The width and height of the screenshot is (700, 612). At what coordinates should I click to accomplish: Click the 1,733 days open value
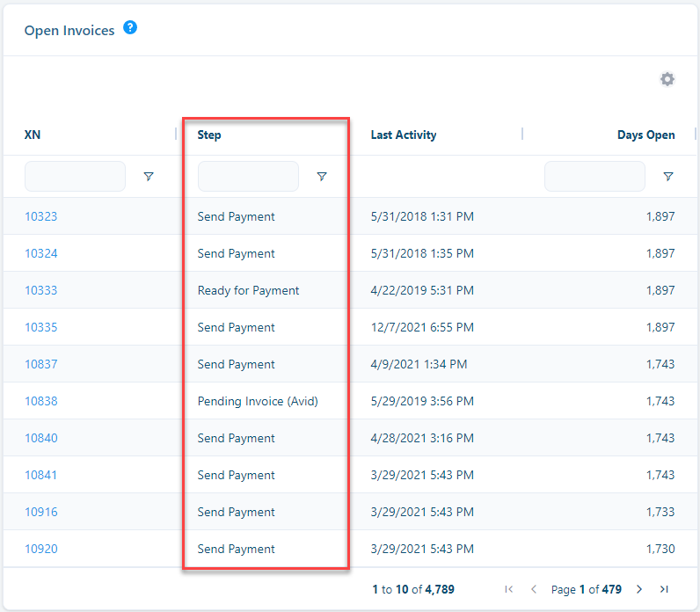[660, 512]
